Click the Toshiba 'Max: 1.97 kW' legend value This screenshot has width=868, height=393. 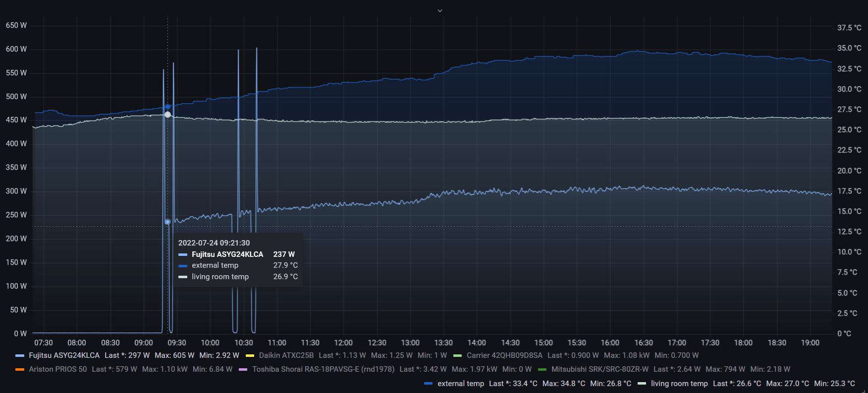(x=474, y=369)
